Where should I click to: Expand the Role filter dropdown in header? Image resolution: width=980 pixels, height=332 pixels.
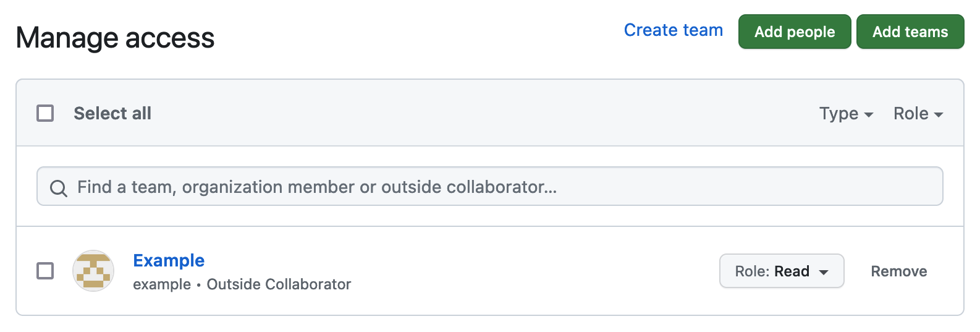[x=918, y=114]
